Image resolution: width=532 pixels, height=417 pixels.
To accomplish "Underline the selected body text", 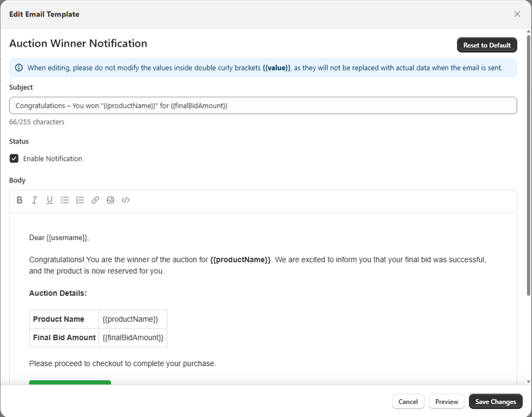I will tap(49, 200).
